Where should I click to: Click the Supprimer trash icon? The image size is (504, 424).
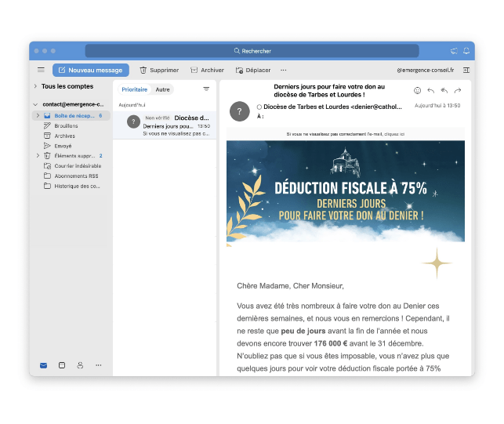pos(143,70)
